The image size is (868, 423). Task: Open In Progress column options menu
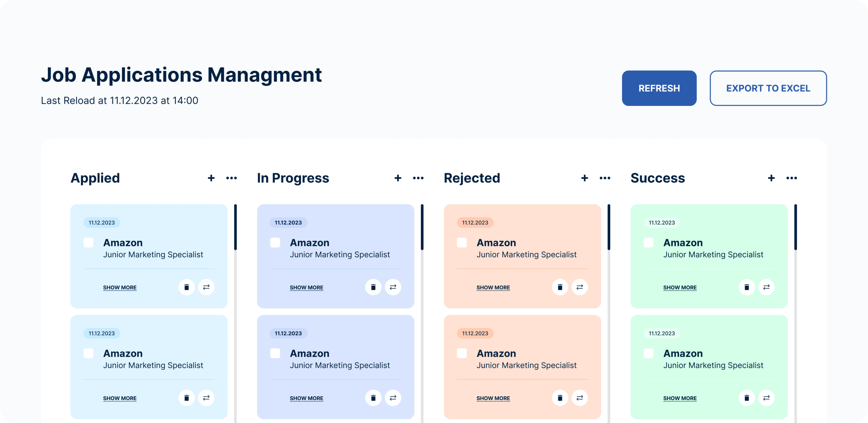coord(418,178)
